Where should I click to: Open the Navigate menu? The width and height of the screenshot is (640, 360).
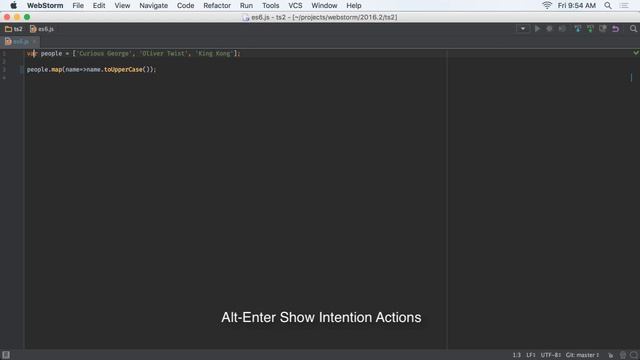pyautogui.click(x=153, y=5)
